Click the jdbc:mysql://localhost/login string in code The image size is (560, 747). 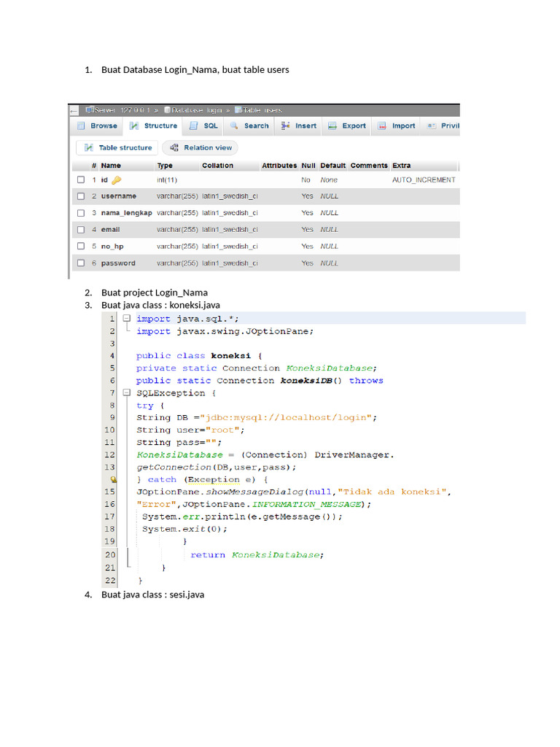(286, 417)
